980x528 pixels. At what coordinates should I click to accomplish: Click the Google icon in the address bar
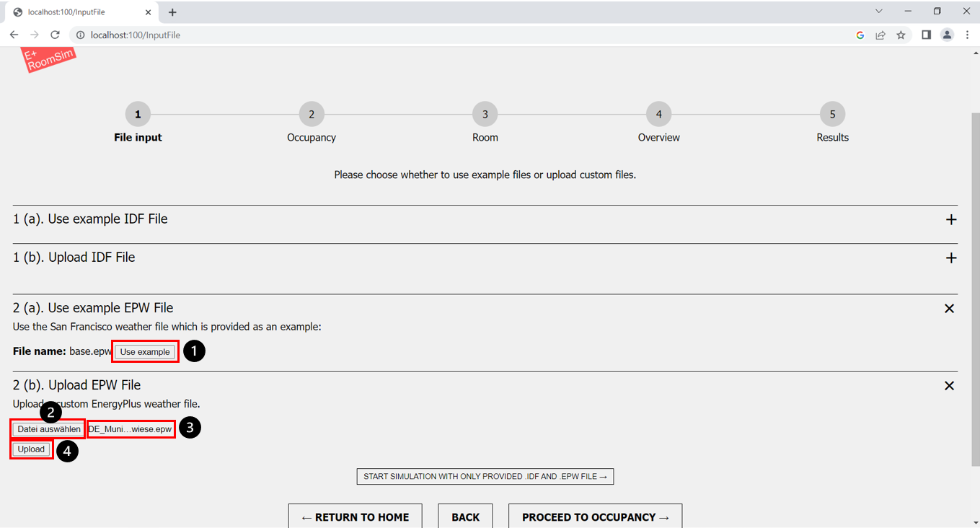[x=860, y=35]
